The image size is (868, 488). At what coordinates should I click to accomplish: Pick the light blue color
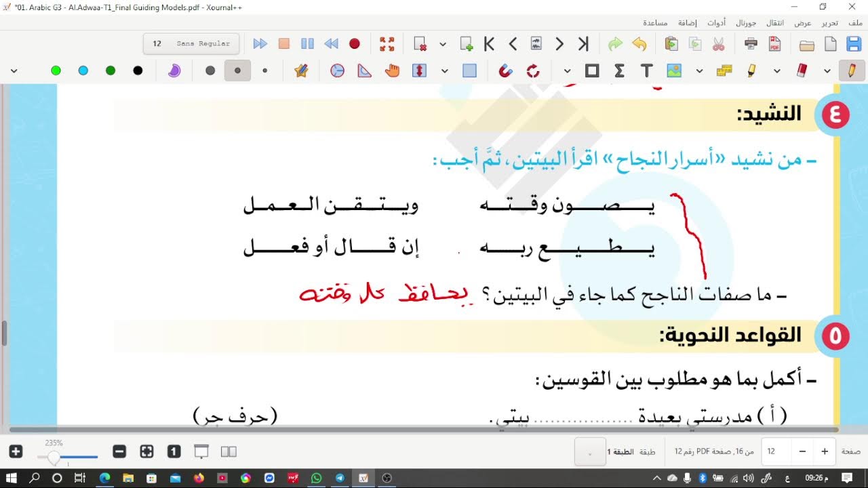tap(83, 70)
